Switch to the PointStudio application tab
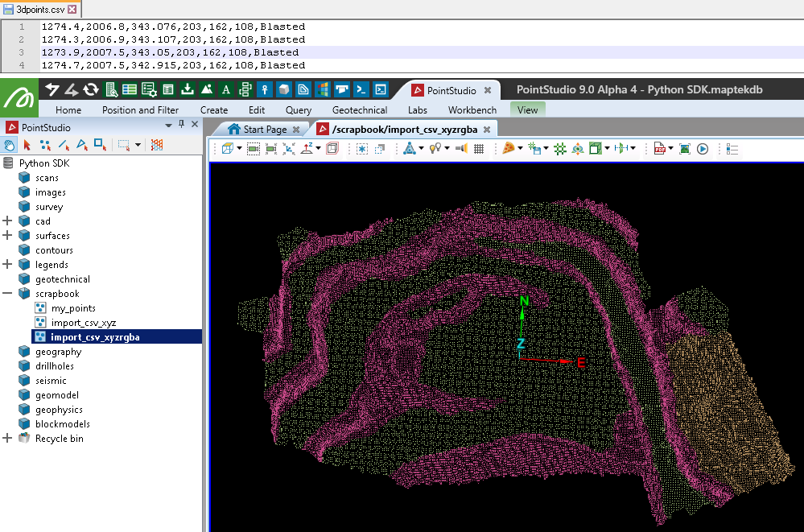 tap(451, 90)
